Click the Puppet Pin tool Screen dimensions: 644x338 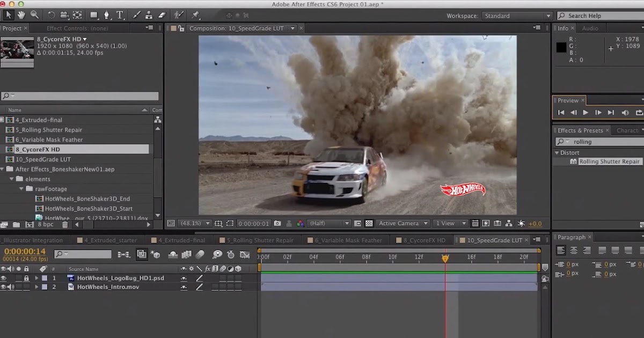(195, 15)
